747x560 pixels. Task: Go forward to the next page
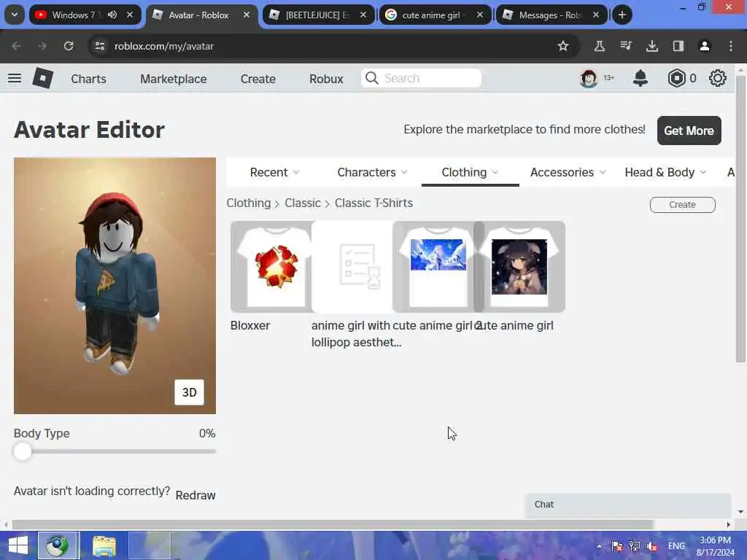click(42, 46)
